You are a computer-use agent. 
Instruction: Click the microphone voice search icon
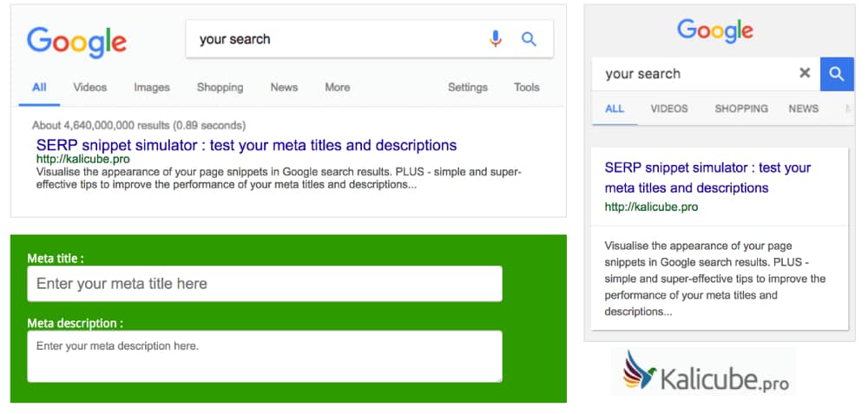tap(496, 39)
